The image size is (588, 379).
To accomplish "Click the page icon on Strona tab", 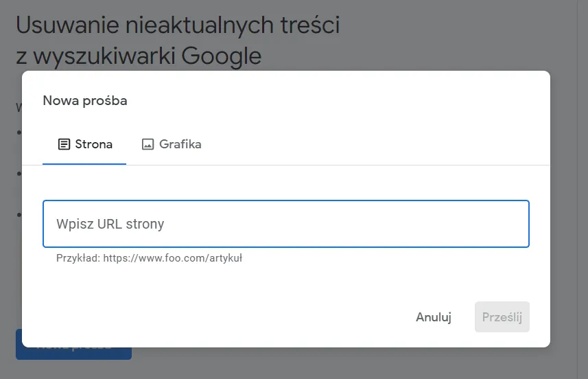I will (64, 144).
